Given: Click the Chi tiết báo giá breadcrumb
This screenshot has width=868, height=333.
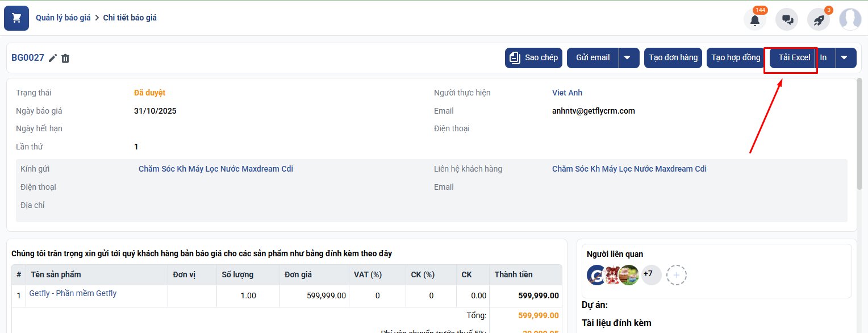Looking at the screenshot, I should [130, 18].
